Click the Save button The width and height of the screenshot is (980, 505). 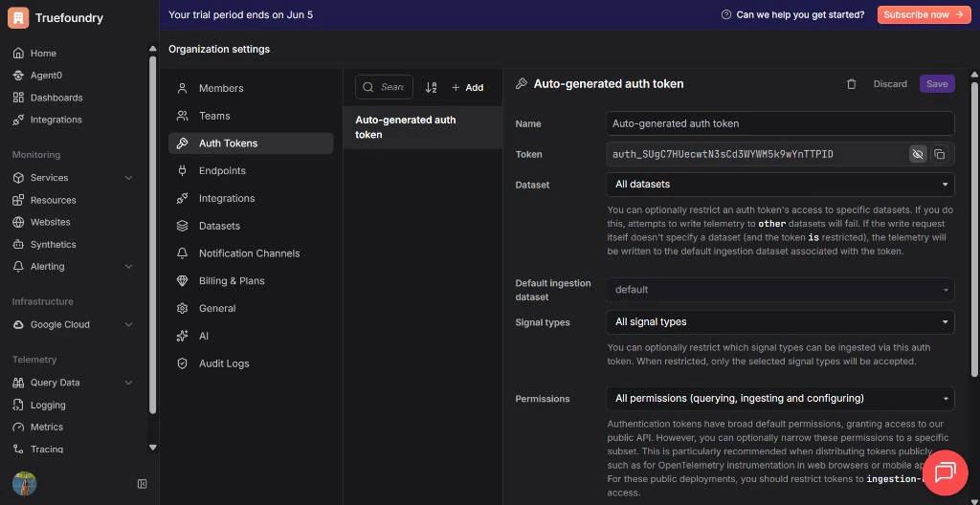pos(937,84)
